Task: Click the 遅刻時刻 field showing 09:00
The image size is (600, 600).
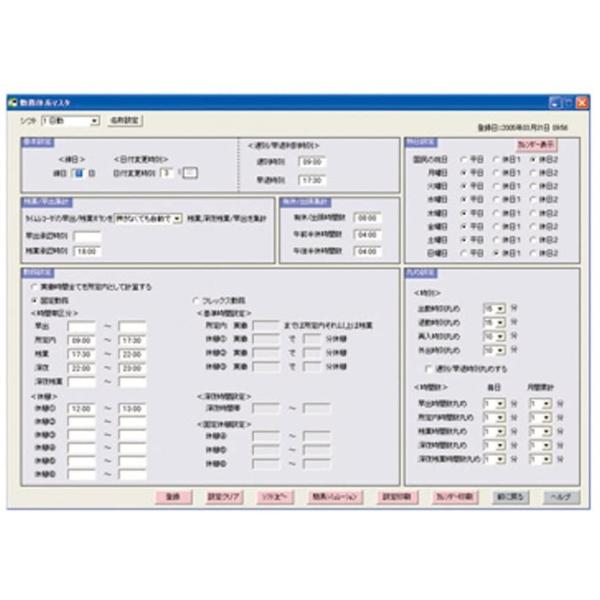Action: [312, 161]
